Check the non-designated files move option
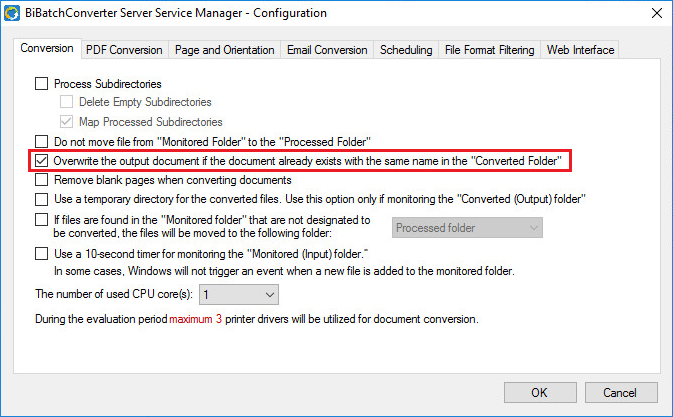673x417 pixels. (42, 219)
